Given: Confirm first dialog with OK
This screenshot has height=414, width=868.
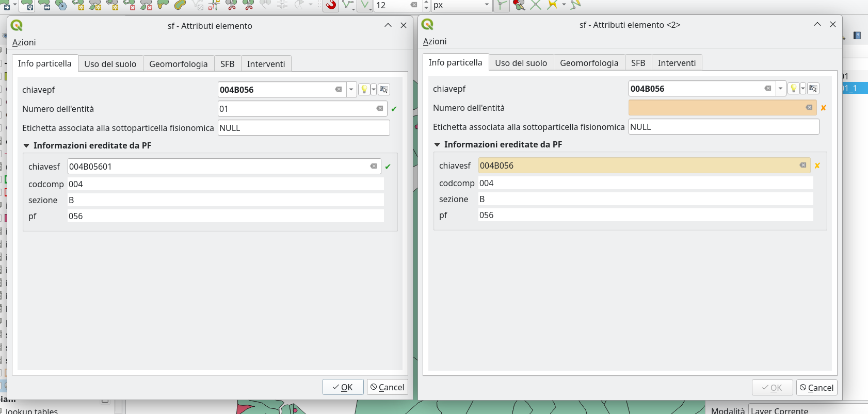Looking at the screenshot, I should pyautogui.click(x=343, y=387).
